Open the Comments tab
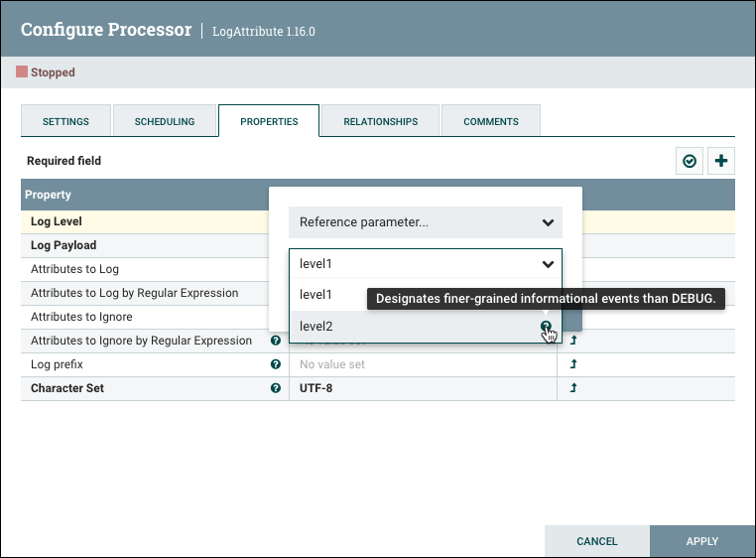756x558 pixels. tap(491, 121)
